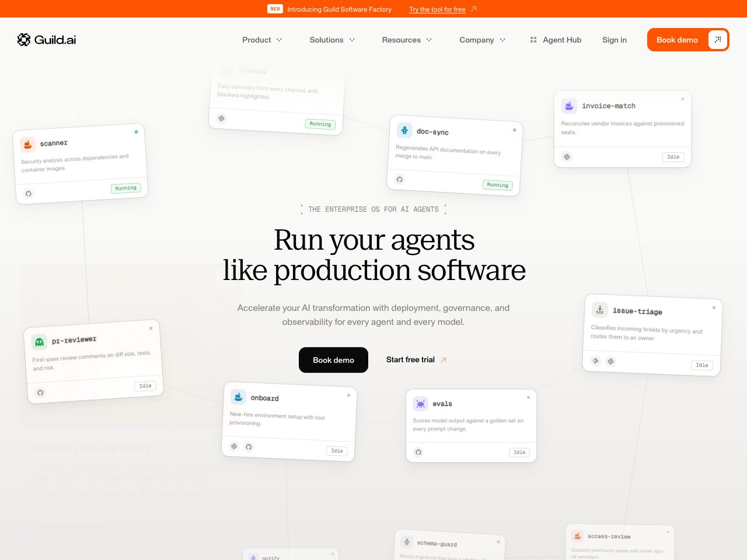Image resolution: width=747 pixels, height=560 pixels.
Task: Click orange Book demo header button
Action: click(688, 40)
